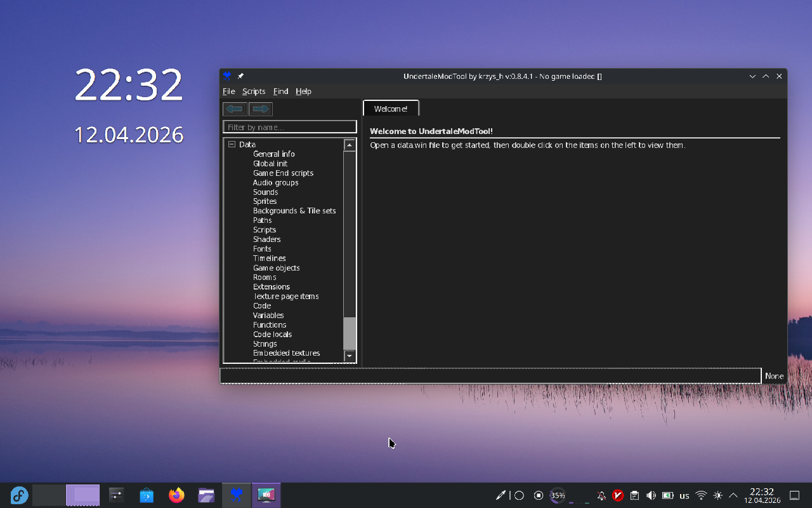Select the Welcome! tab
The height and width of the screenshot is (508, 812).
tap(391, 109)
